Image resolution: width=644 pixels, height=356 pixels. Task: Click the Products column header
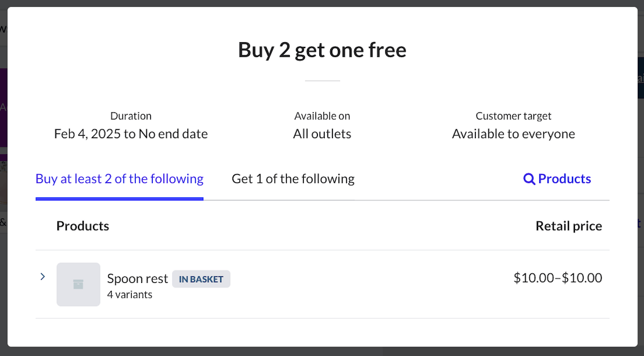coord(83,225)
